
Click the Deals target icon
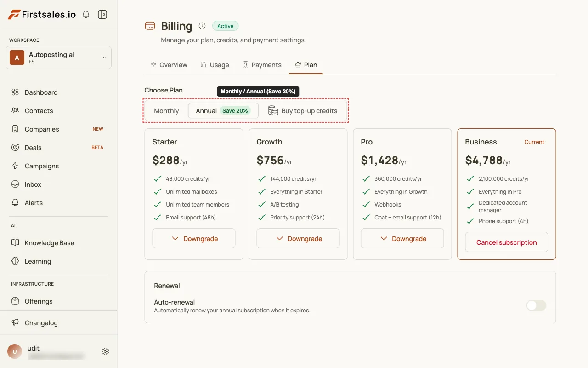click(x=15, y=148)
